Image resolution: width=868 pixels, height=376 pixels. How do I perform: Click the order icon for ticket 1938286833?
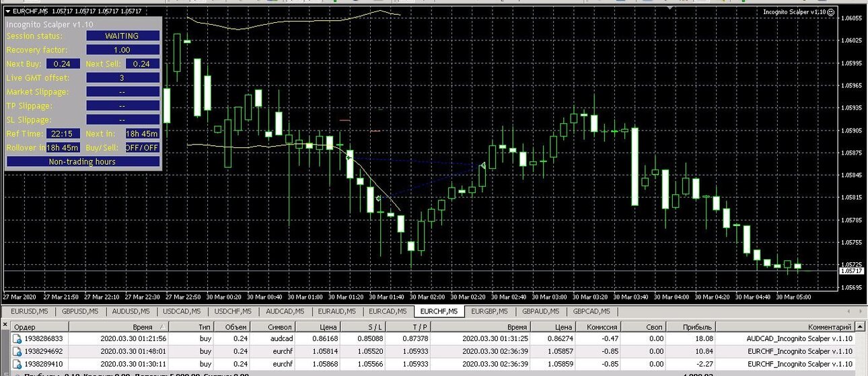17,338
